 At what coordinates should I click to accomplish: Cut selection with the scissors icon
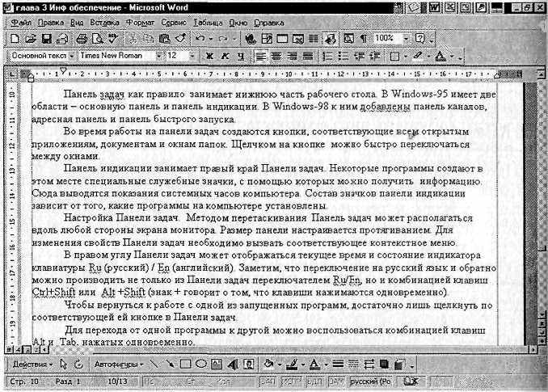click(x=133, y=39)
